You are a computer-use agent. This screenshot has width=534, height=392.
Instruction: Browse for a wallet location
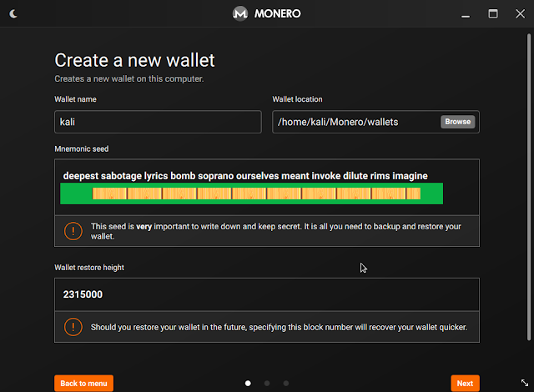pos(457,122)
